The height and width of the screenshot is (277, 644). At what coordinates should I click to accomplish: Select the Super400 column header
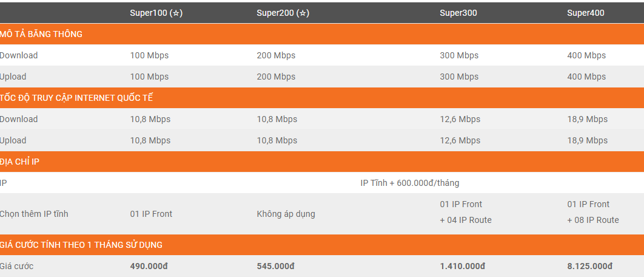pyautogui.click(x=586, y=13)
